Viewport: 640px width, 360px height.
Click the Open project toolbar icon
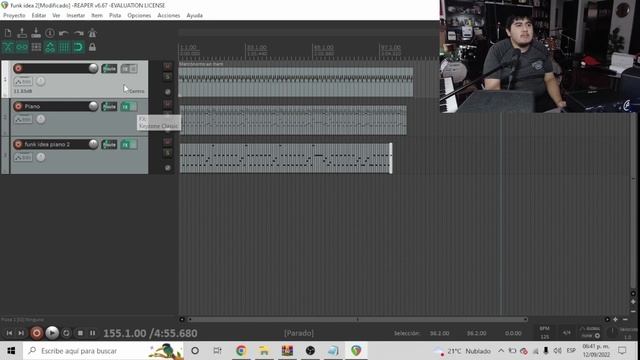tap(22, 33)
